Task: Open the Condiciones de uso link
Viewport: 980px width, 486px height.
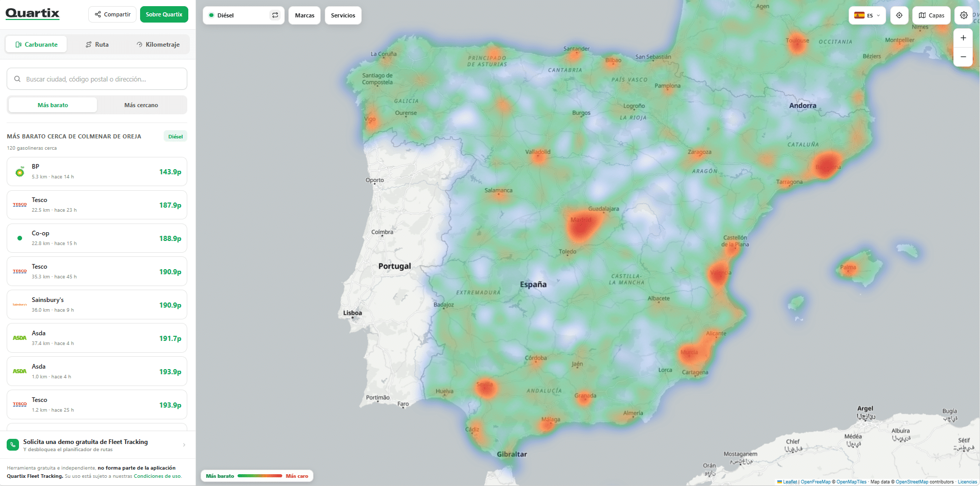Action: (157, 476)
